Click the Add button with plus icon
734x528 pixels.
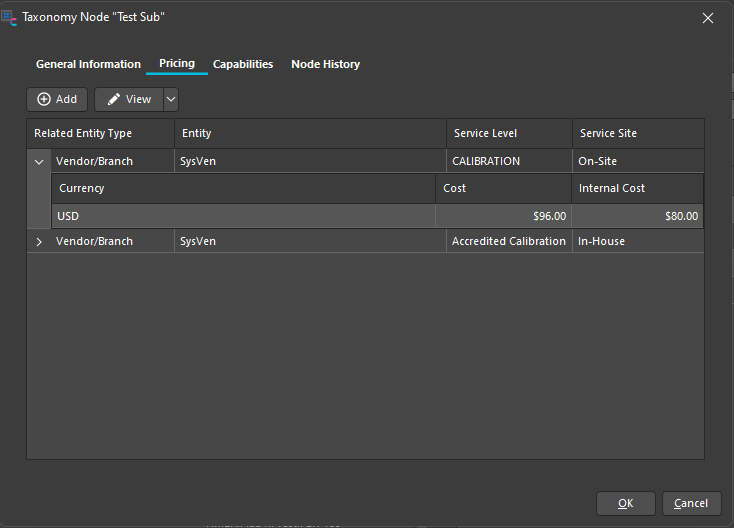(x=57, y=99)
